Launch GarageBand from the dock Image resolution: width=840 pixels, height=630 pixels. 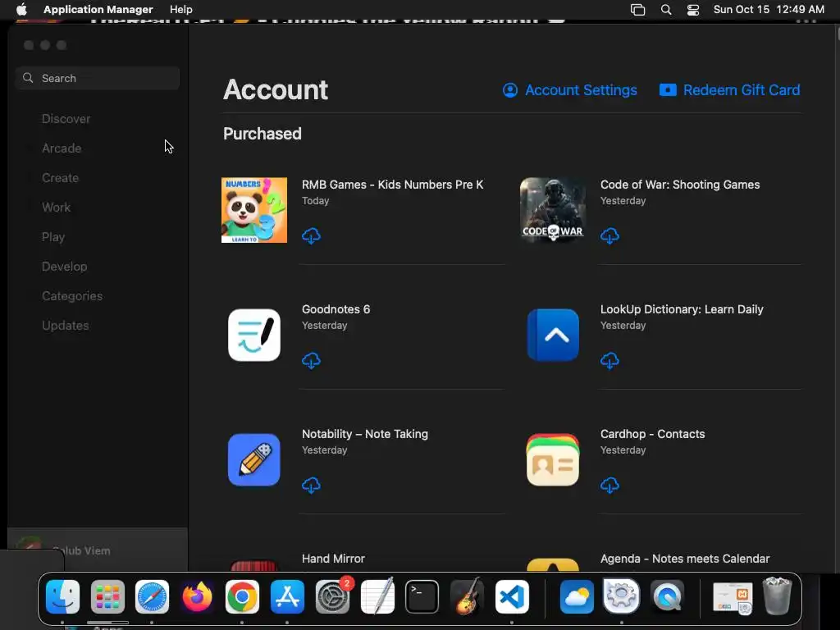467,596
